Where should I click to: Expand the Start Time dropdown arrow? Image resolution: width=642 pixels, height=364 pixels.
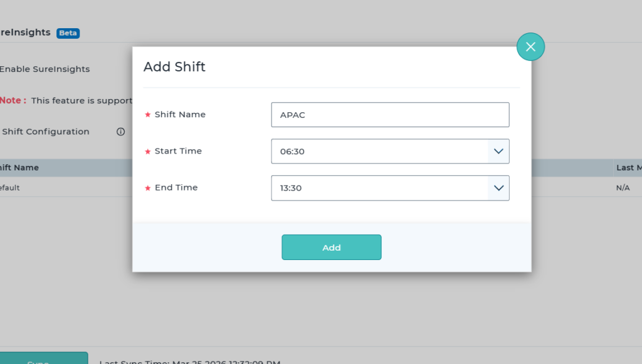(x=498, y=152)
